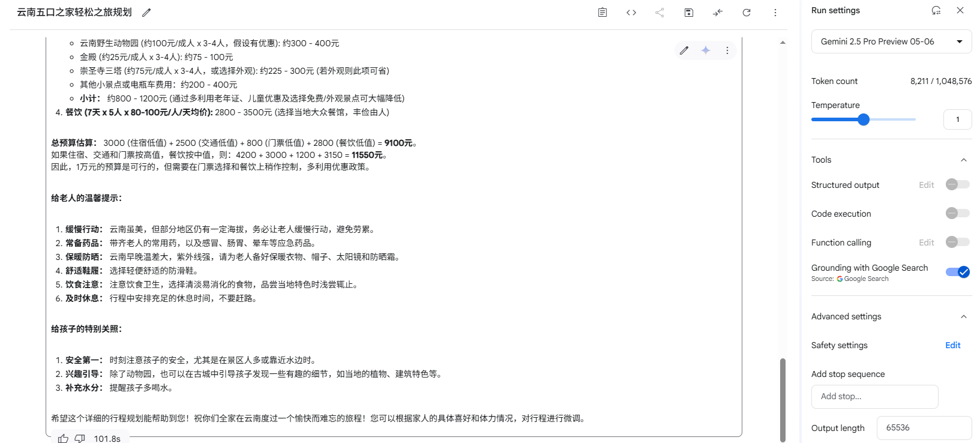Open the Gemini 2.5 Pro model dropdown
Screen dimensions: 980x443
(892, 41)
